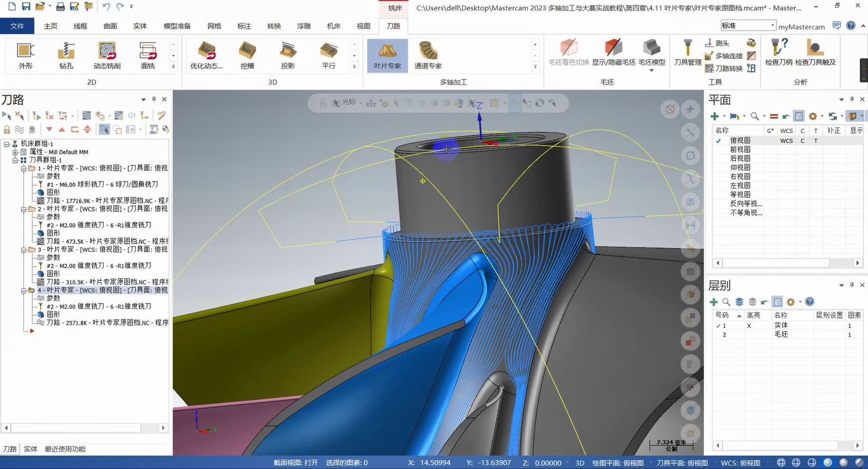Click the 检查刀柄 analysis icon
Image resolution: width=868 pixels, height=469 pixels.
pos(779,53)
